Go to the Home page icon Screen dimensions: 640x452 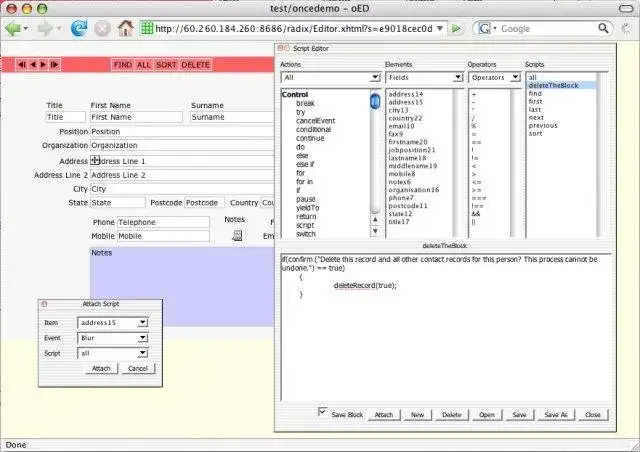[x=125, y=28]
